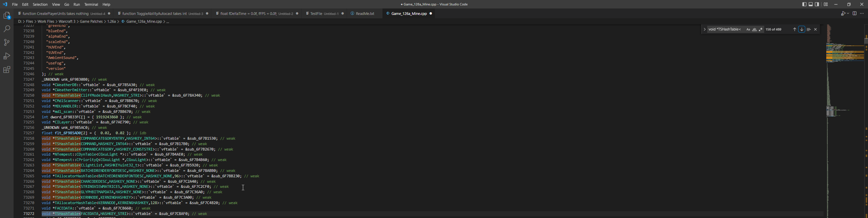The image size is (868, 218).
Task: Open the Selection menu
Action: (x=40, y=4)
